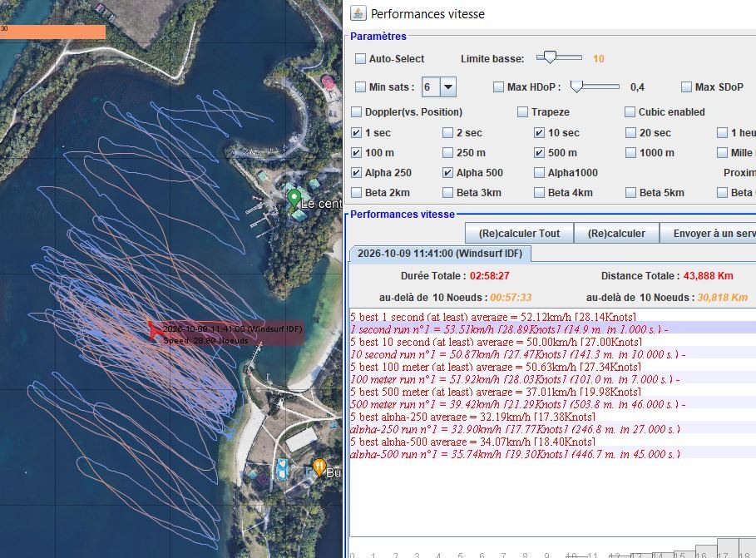756x558 pixels.
Task: Click the green location pin on the map
Action: [x=294, y=198]
